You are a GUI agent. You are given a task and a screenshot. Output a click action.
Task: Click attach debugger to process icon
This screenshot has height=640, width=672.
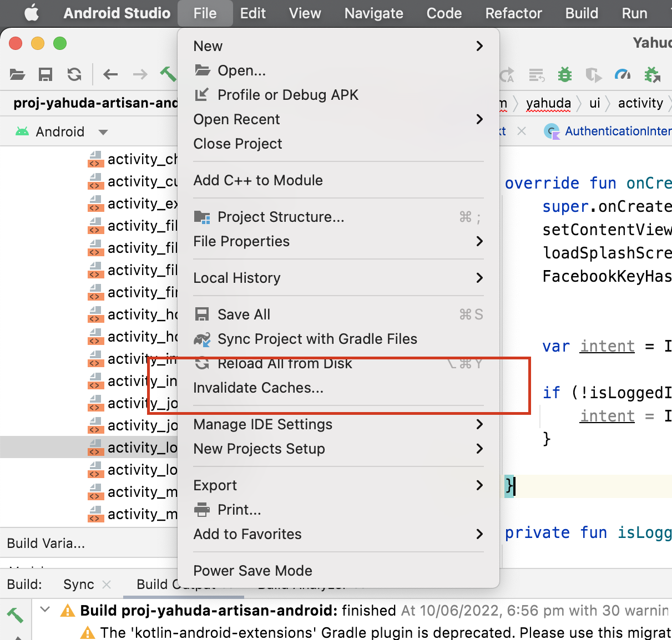point(652,74)
